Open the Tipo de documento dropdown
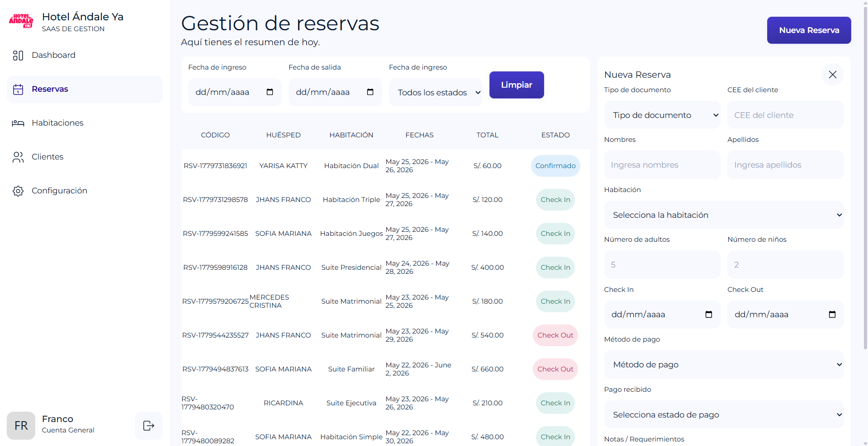This screenshot has width=868, height=446. [x=662, y=115]
